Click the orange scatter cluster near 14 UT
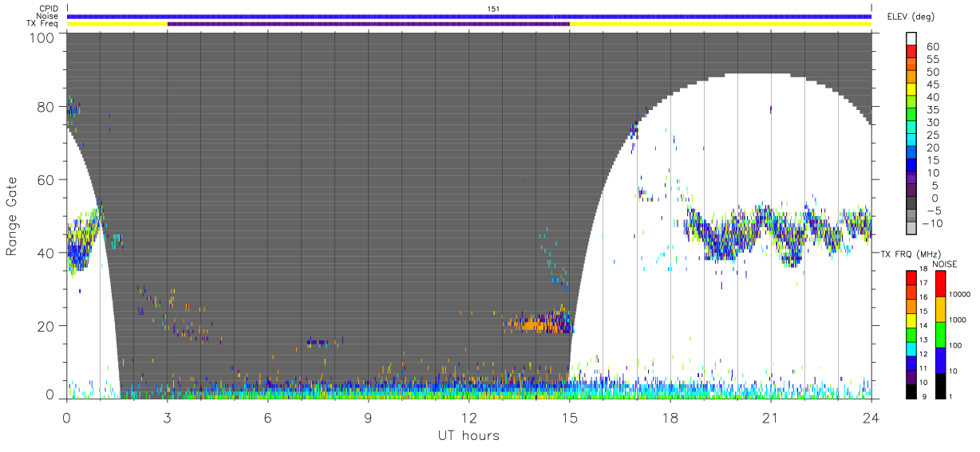 coord(536,324)
